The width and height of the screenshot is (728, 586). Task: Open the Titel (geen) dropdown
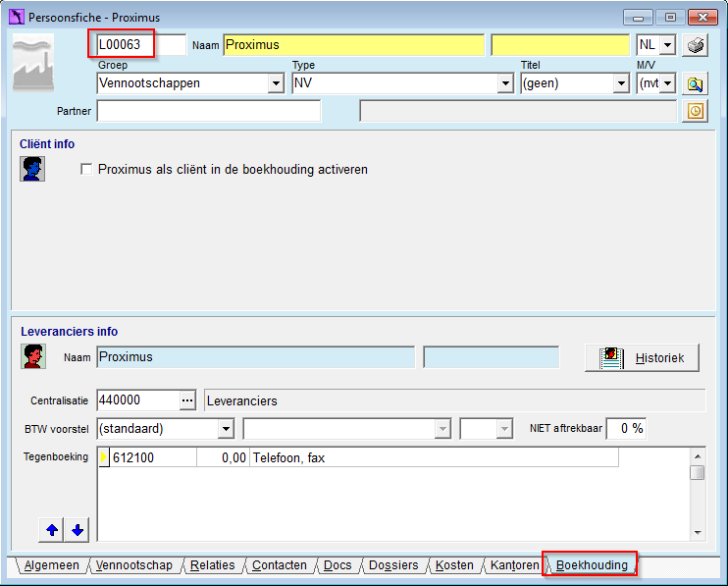click(621, 83)
